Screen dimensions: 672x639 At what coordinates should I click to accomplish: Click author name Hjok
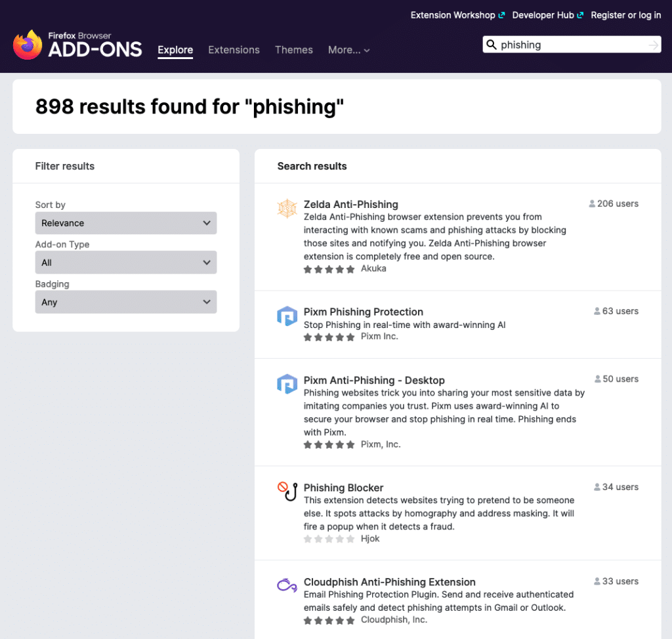pos(370,539)
